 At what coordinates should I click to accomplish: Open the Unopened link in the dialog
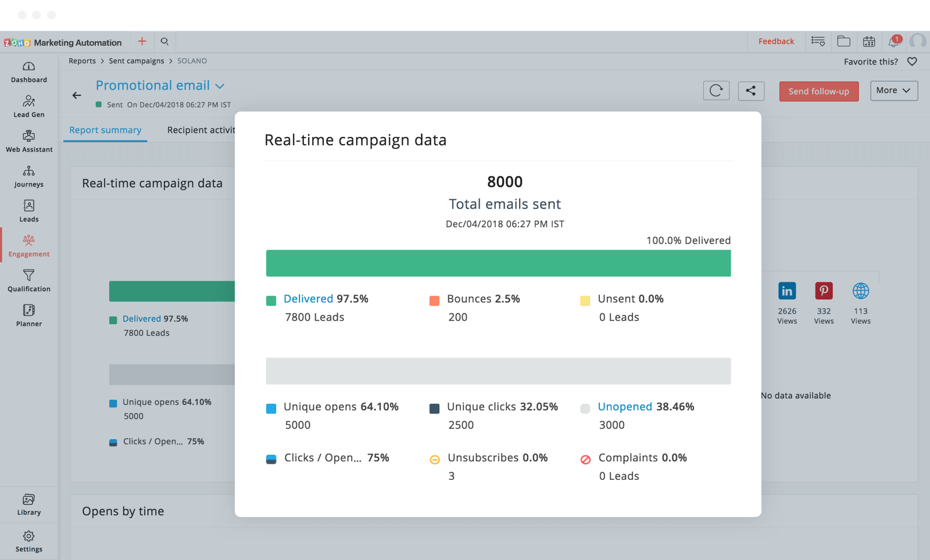click(625, 407)
